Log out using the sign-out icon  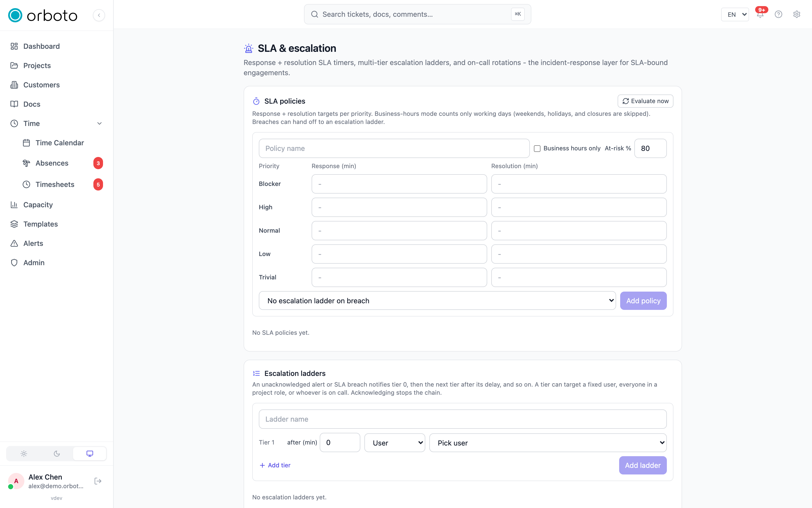click(98, 481)
